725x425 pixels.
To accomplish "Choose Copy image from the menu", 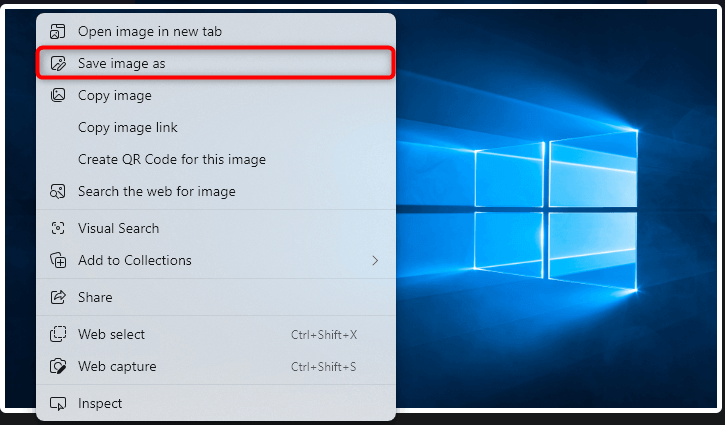I will (216, 95).
